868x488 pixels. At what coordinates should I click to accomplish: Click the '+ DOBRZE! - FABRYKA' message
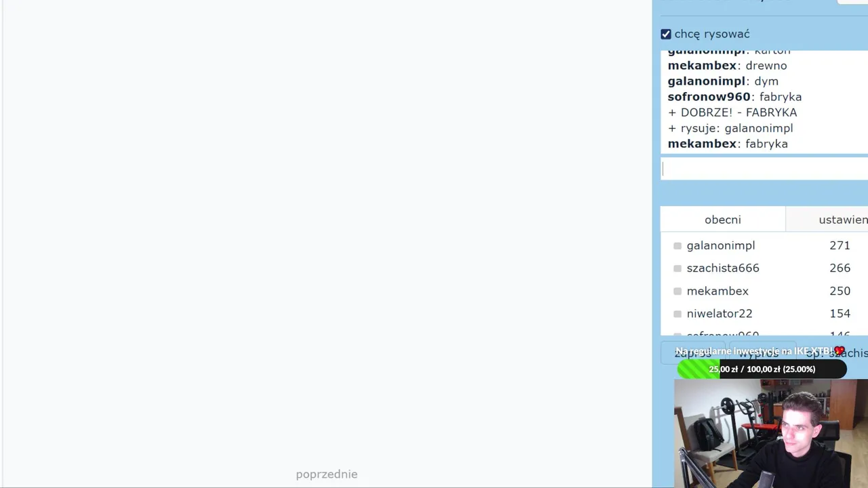pos(732,113)
